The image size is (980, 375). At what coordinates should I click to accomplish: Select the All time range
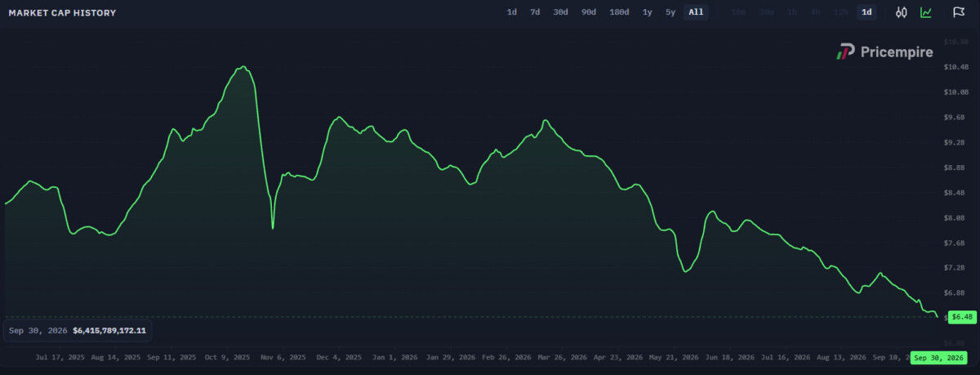696,12
